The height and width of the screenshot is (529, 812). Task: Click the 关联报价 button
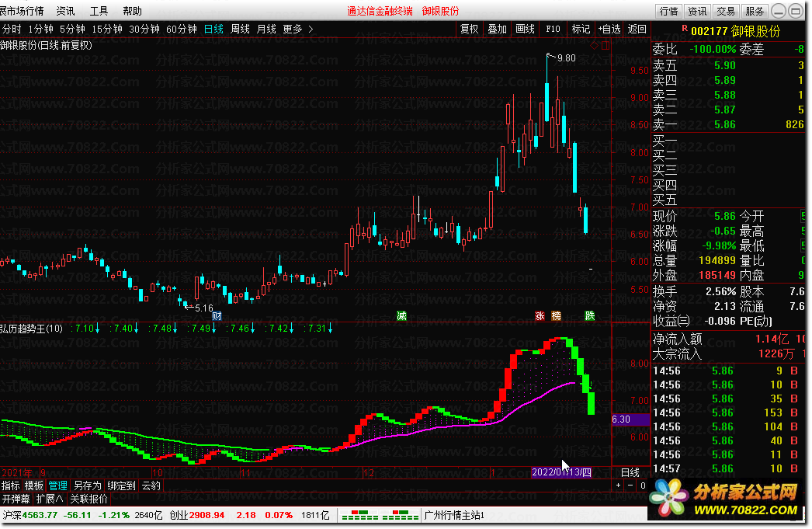click(88, 499)
